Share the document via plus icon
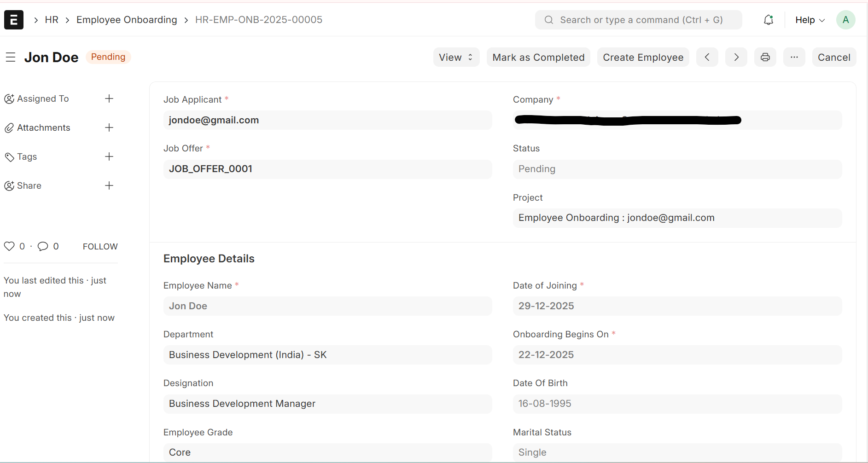868x463 pixels. pos(109,185)
